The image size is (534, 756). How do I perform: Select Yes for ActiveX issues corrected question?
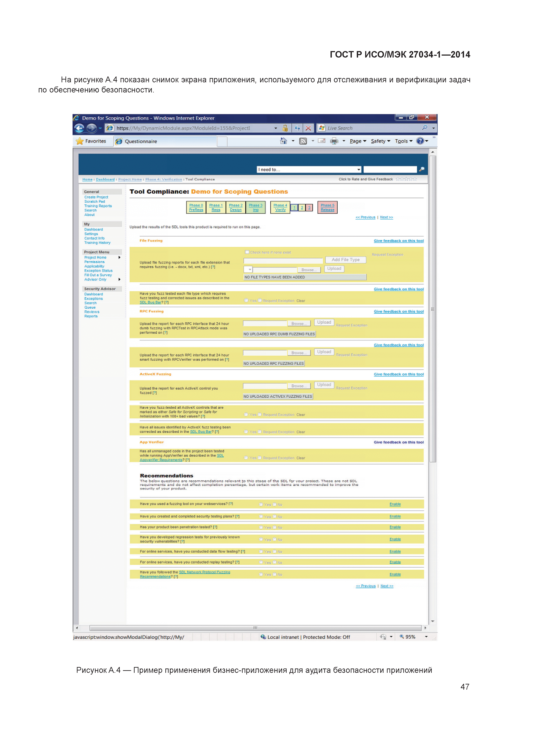click(246, 432)
